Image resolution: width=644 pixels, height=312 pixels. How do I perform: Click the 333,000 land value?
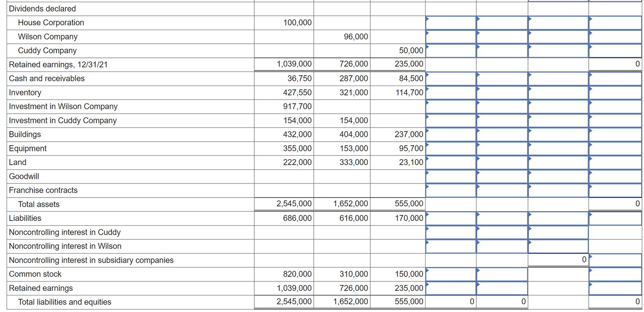coord(354,163)
